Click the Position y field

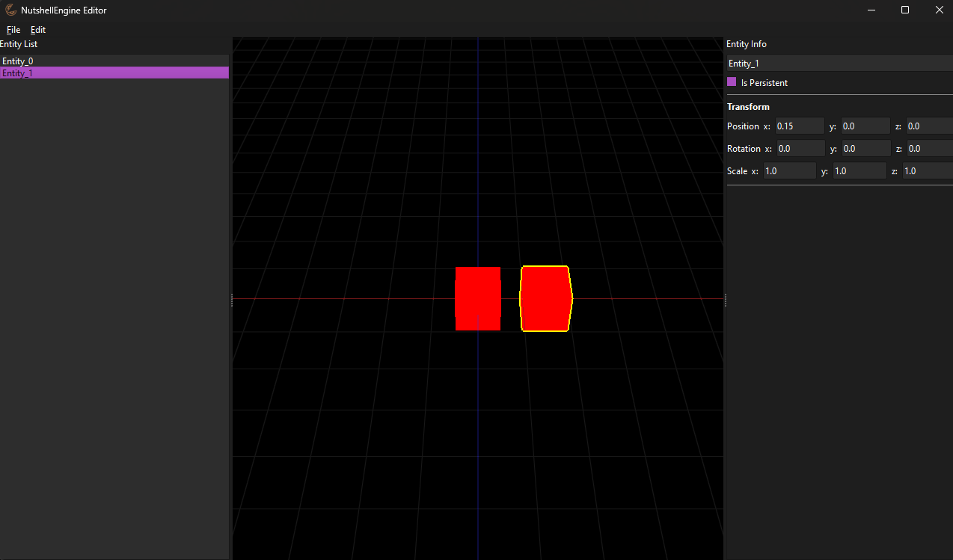pos(865,126)
